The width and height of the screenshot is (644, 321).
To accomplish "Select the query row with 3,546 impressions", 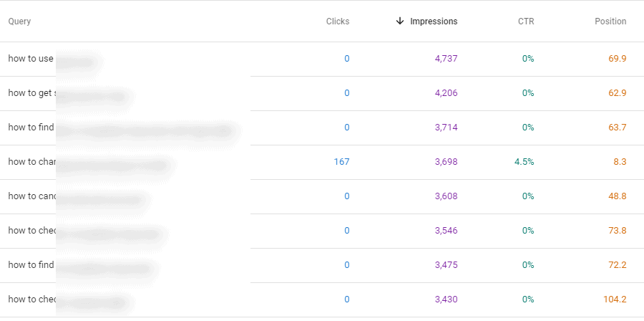I will 322,231.
